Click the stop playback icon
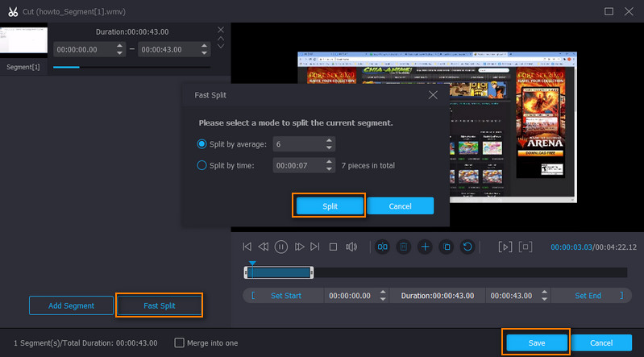 point(333,247)
